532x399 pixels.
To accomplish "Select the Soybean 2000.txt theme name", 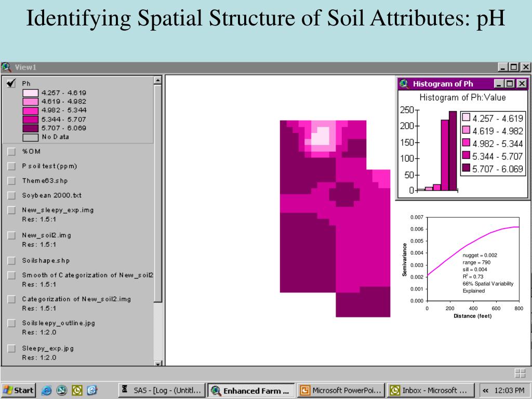I will [51, 195].
